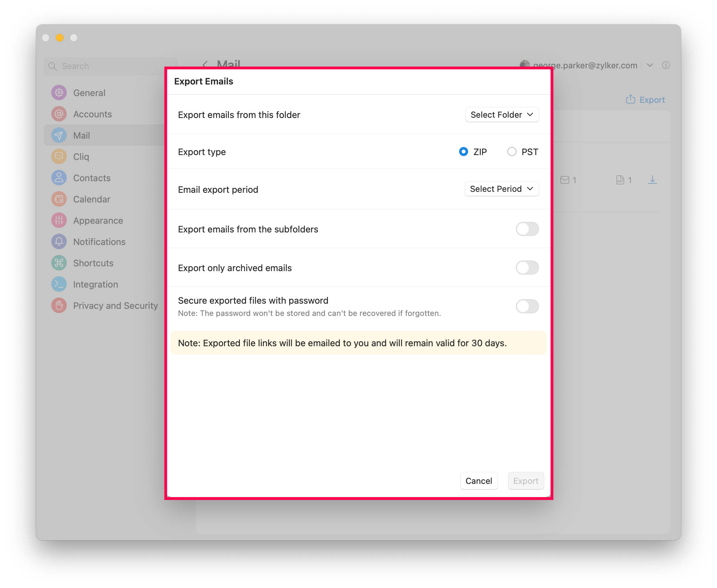
Task: Expand the account chevron beside email address
Action: click(x=650, y=65)
